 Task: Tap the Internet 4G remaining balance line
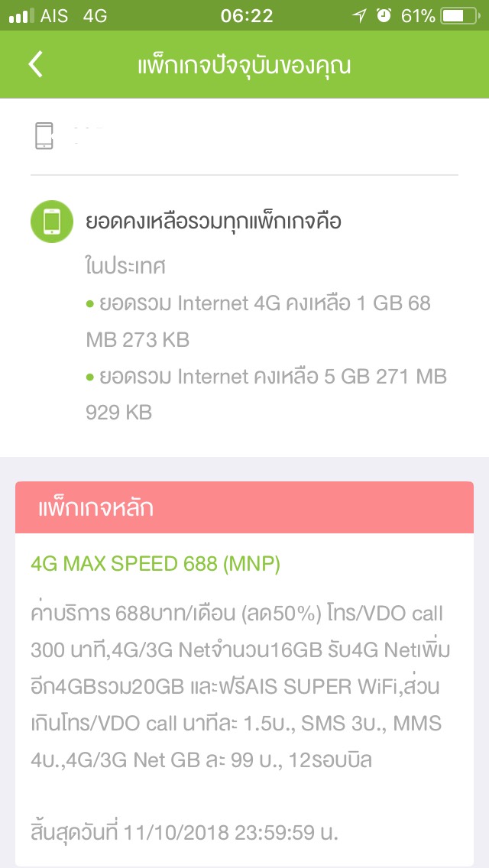click(x=258, y=322)
